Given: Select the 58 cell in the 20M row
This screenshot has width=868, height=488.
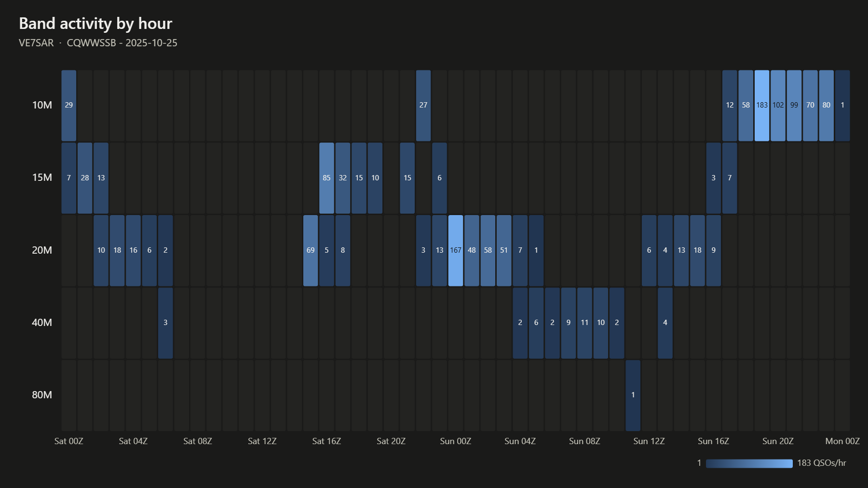Looking at the screenshot, I should tap(488, 251).
